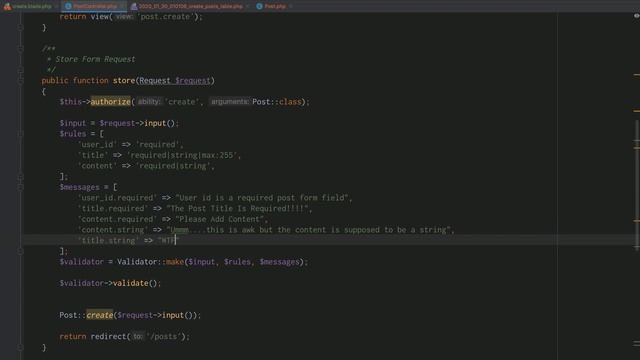Collapse the Store Form Request doc comment
This screenshot has height=360, width=640.
(x=20, y=49)
